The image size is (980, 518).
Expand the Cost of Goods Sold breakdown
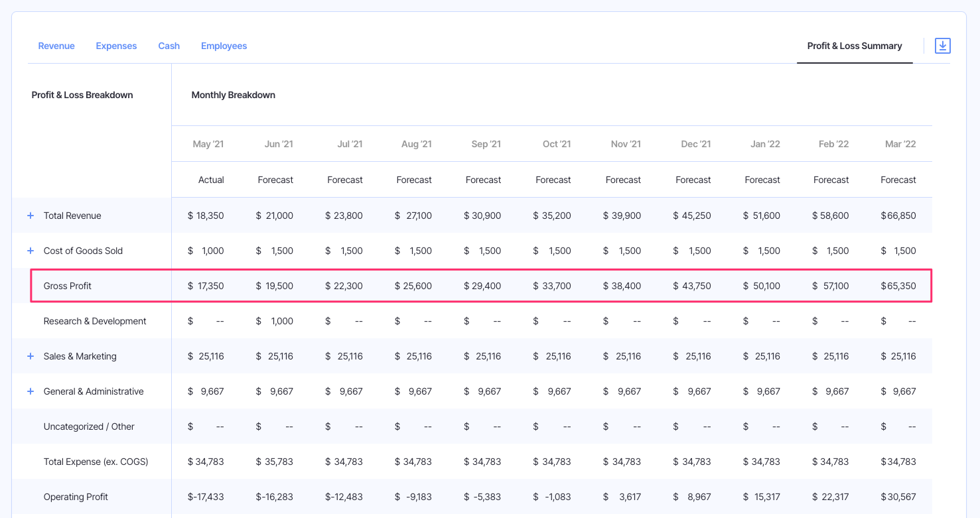(x=30, y=250)
